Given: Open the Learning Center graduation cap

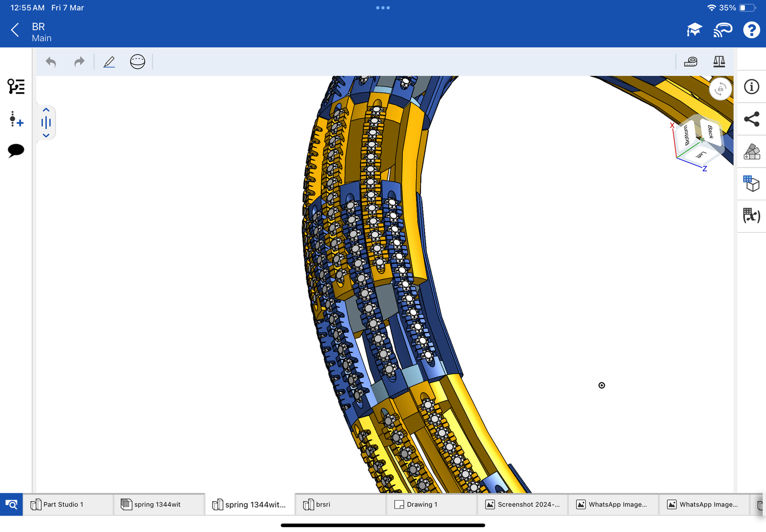Looking at the screenshot, I should [x=694, y=30].
